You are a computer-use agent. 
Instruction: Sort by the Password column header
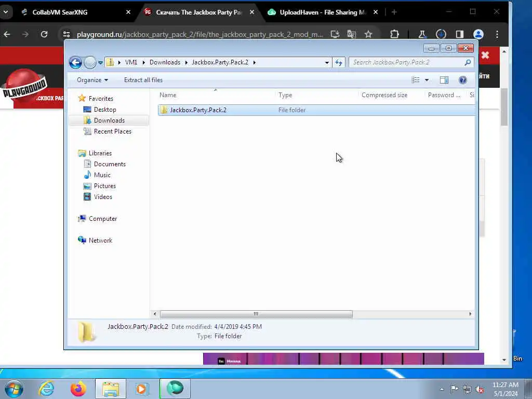[445, 96]
